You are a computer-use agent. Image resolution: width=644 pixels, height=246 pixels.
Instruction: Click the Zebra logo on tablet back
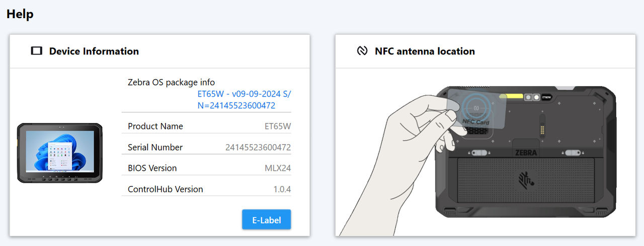click(526, 178)
